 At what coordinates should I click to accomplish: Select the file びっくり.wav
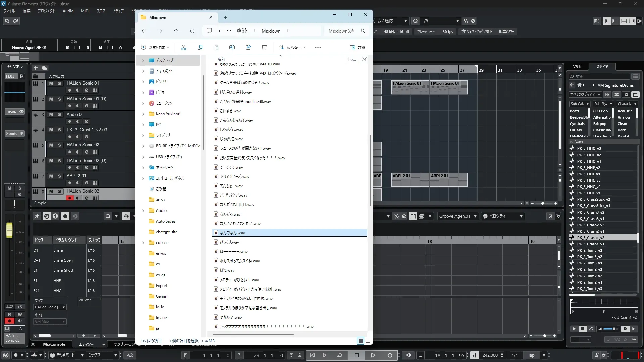click(x=229, y=242)
